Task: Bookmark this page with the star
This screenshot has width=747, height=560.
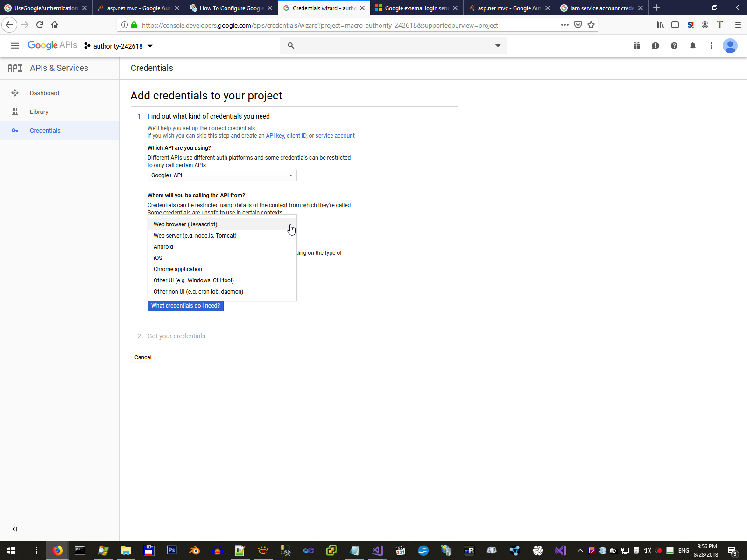Action: pos(591,25)
